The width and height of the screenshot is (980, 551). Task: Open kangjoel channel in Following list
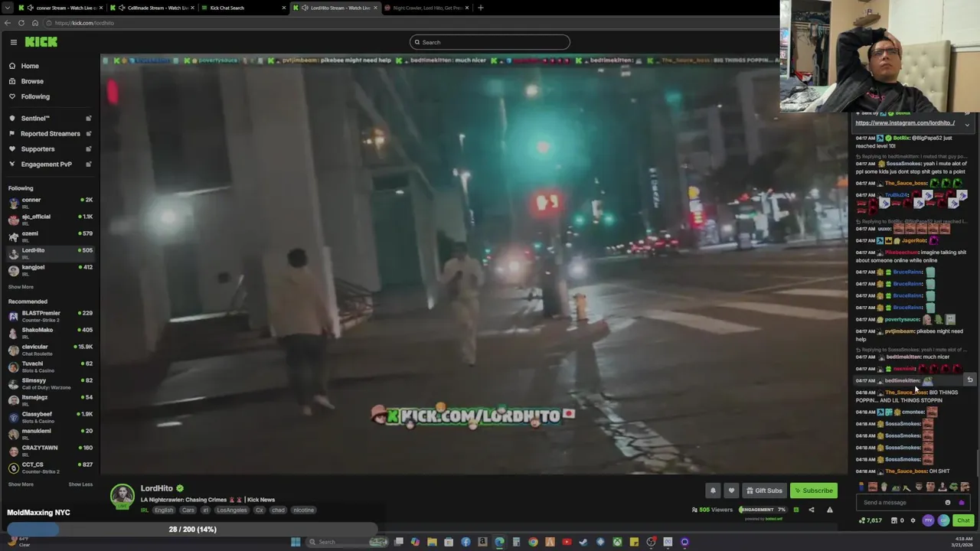(x=50, y=269)
